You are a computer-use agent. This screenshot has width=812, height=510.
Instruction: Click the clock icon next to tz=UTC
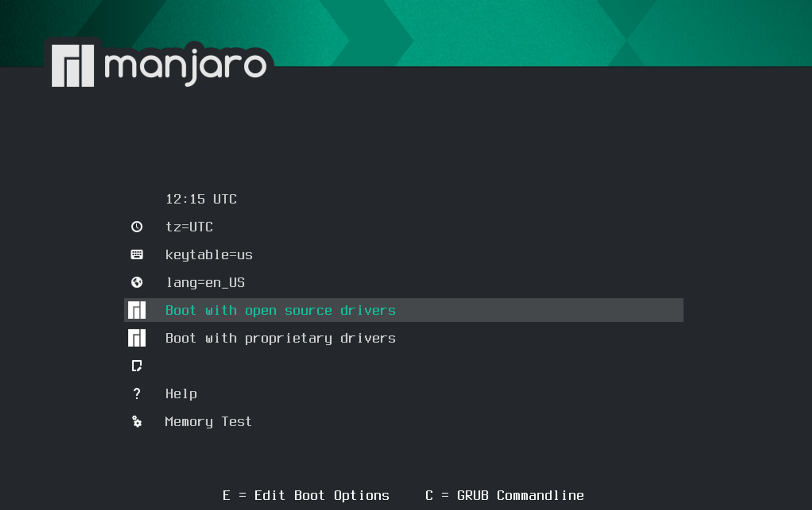(137, 227)
